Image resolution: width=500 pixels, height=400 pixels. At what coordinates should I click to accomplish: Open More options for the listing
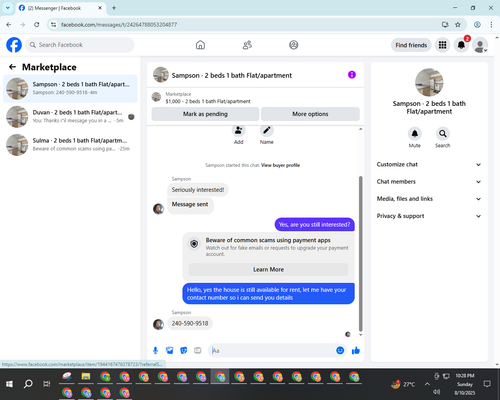[310, 114]
